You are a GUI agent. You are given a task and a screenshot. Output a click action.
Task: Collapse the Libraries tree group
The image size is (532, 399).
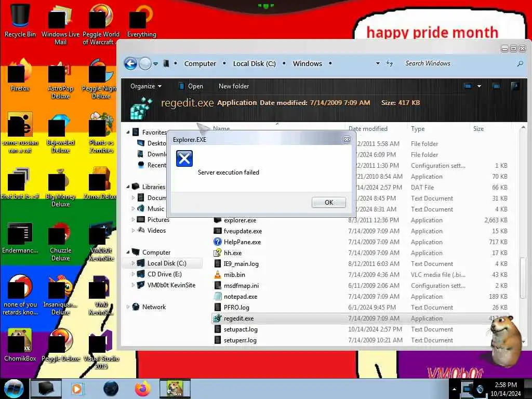tap(128, 187)
